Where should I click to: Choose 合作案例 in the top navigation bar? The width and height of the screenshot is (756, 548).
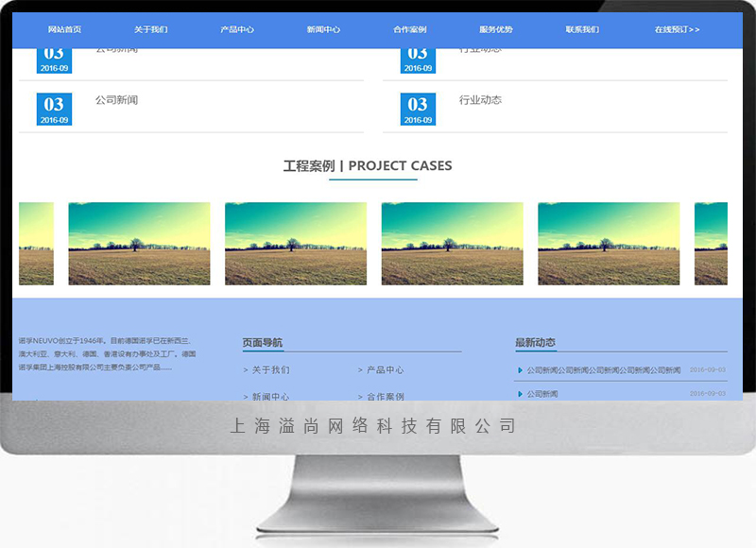coord(410,29)
